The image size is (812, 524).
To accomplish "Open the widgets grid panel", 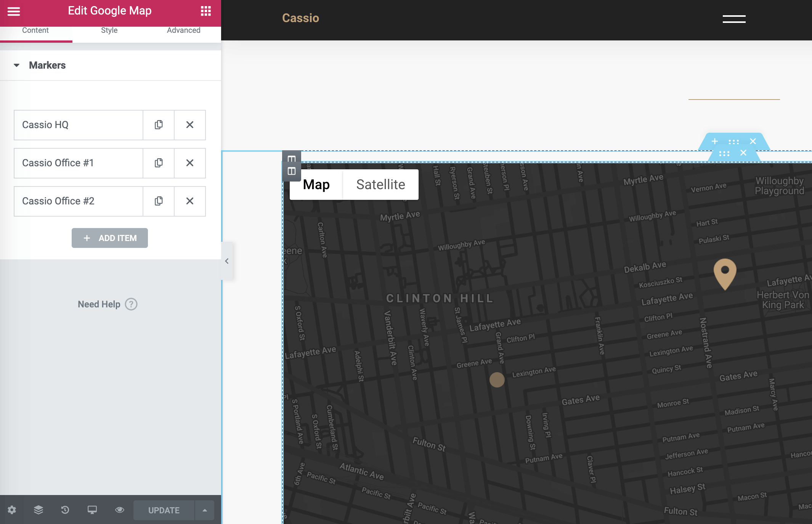I will [x=206, y=11].
